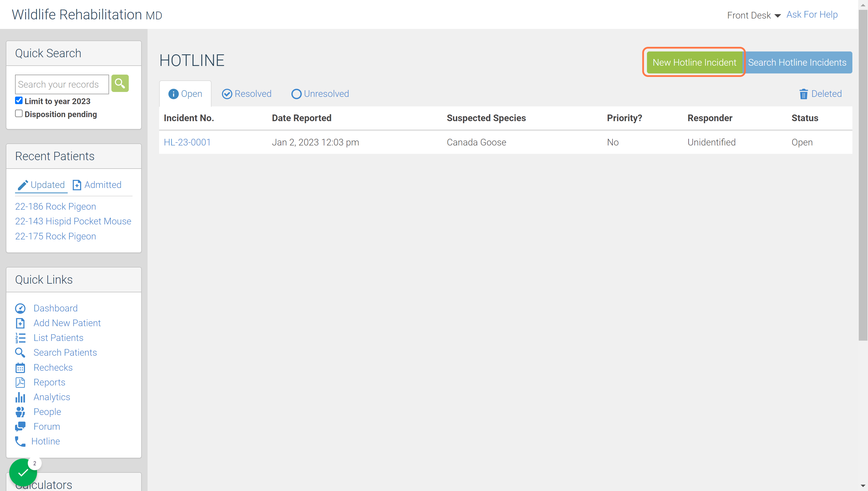The width and height of the screenshot is (868, 491).
Task: Switch to the Resolved incidents tab
Action: coord(247,94)
